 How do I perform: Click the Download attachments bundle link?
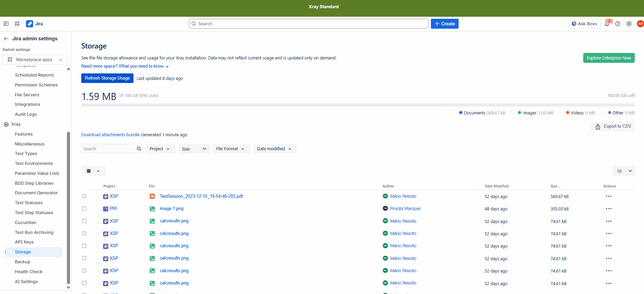coord(110,135)
